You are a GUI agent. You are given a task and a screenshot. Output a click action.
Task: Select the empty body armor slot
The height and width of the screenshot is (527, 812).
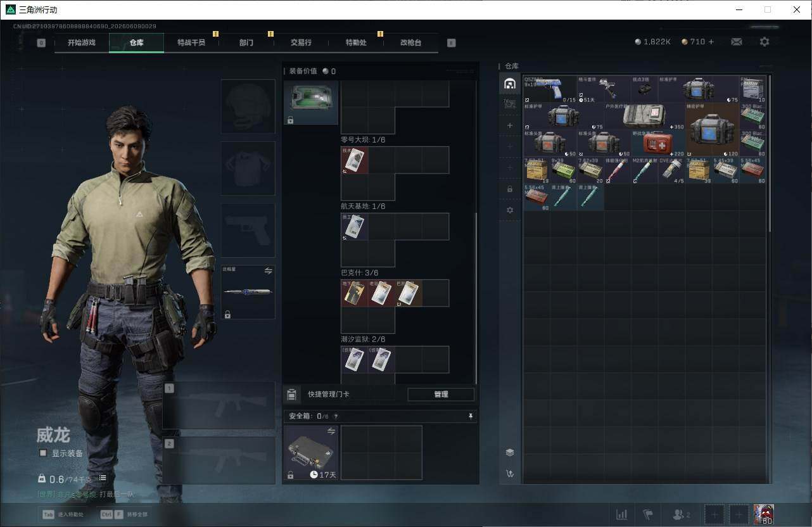click(x=248, y=168)
